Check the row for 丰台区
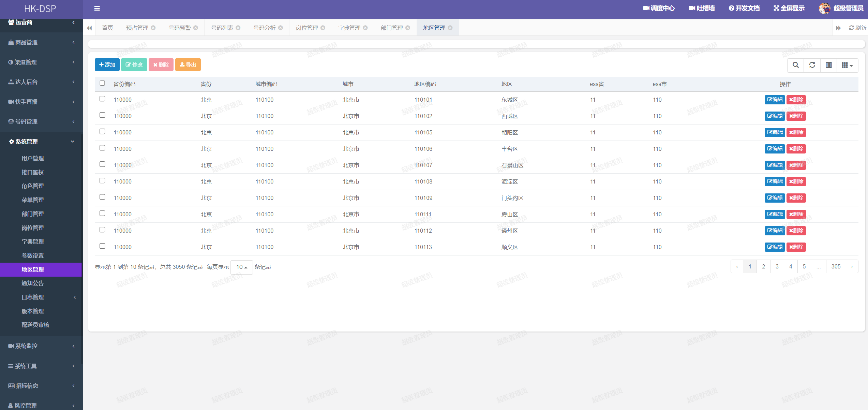This screenshot has height=410, width=868. (102, 148)
